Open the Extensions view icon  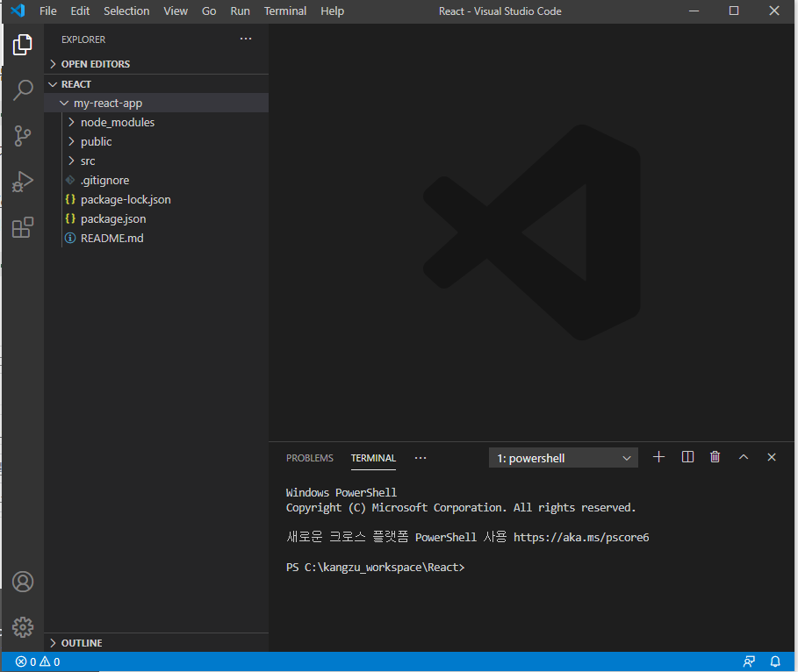[23, 227]
